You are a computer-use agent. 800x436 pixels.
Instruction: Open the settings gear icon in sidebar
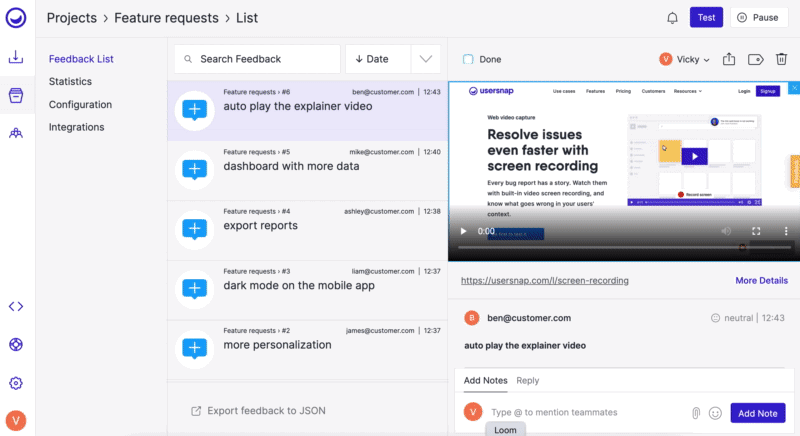(16, 383)
